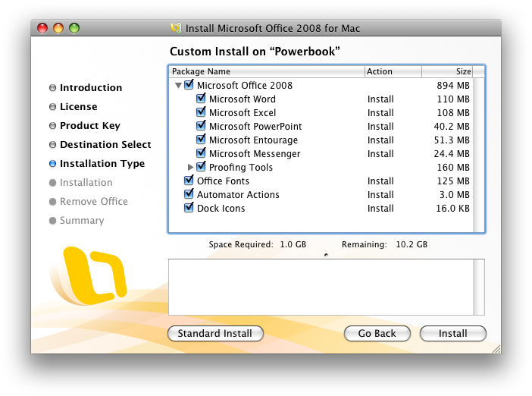Click the empty package description box
The width and height of the screenshot is (532, 396).
pos(321,288)
